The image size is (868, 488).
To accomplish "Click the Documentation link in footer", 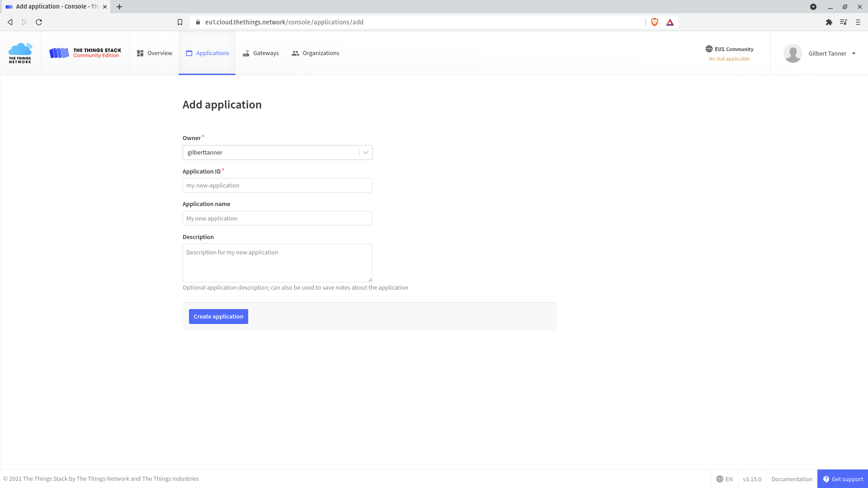I will (x=792, y=479).
